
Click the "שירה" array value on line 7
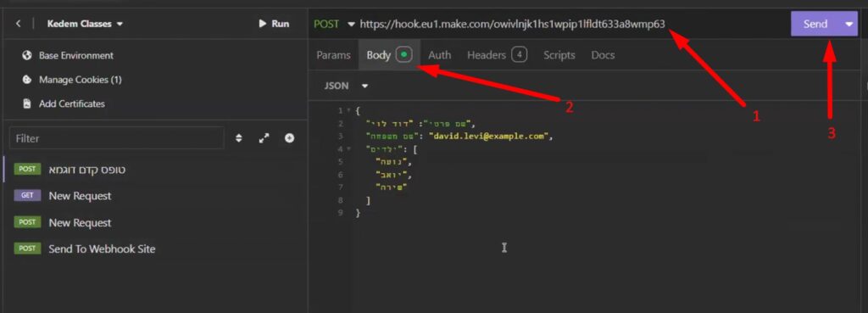[391, 187]
